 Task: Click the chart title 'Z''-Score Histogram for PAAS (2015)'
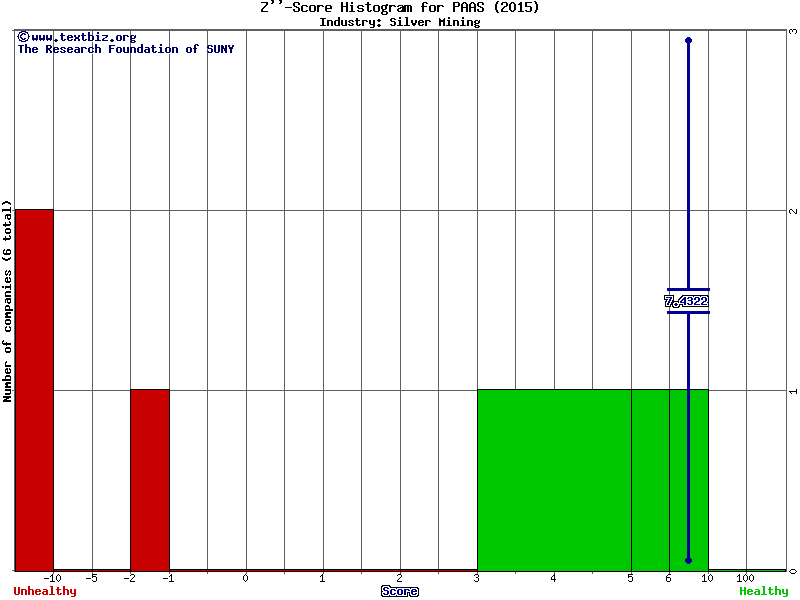[x=399, y=7]
